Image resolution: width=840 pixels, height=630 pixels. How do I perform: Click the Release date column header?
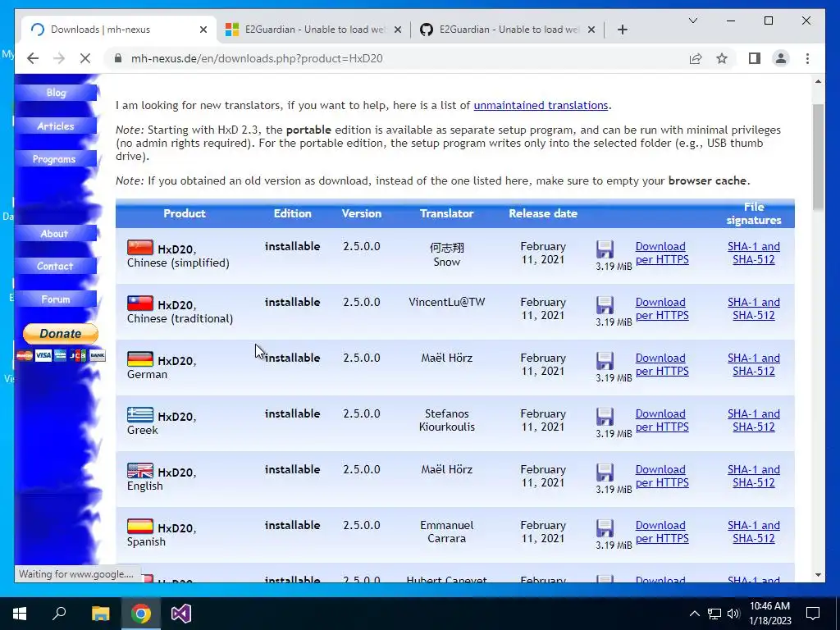(543, 213)
